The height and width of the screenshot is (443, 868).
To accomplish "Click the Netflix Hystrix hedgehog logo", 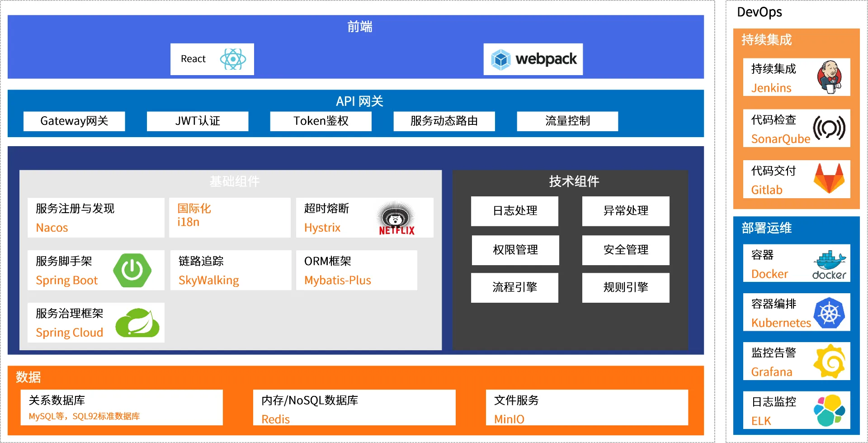I will [x=396, y=218].
